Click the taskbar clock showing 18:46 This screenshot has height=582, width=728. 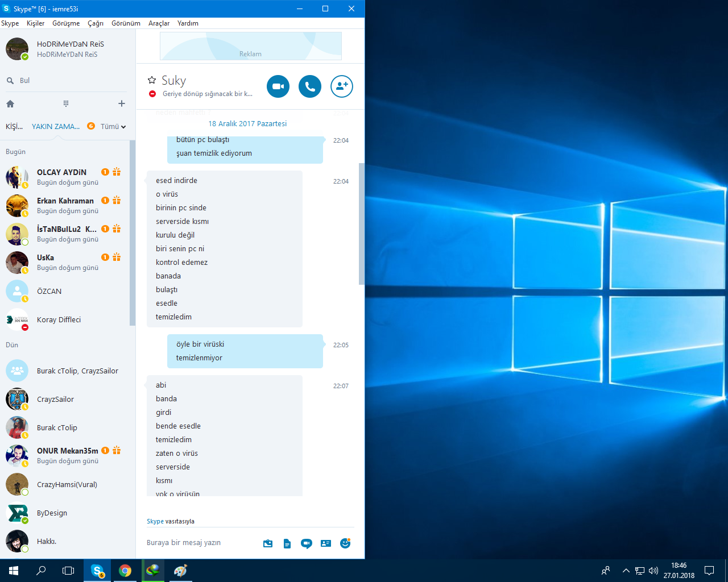tap(679, 571)
